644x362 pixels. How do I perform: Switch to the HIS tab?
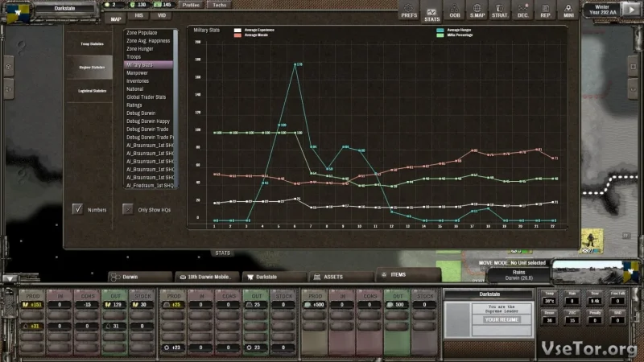[138, 15]
